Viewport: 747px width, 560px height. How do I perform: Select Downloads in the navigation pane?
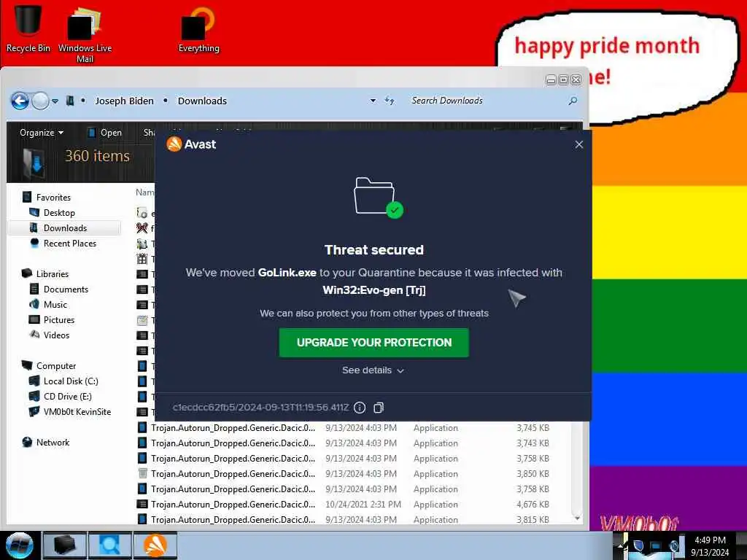[65, 228]
